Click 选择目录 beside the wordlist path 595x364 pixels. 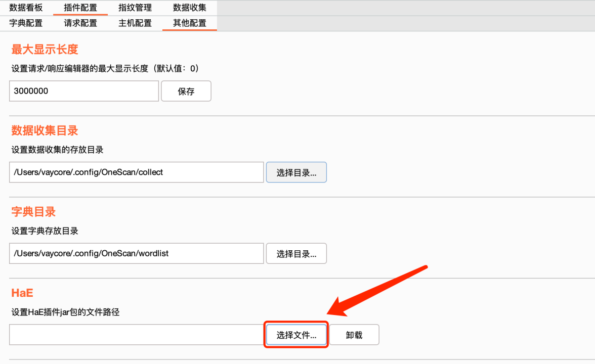pyautogui.click(x=296, y=254)
